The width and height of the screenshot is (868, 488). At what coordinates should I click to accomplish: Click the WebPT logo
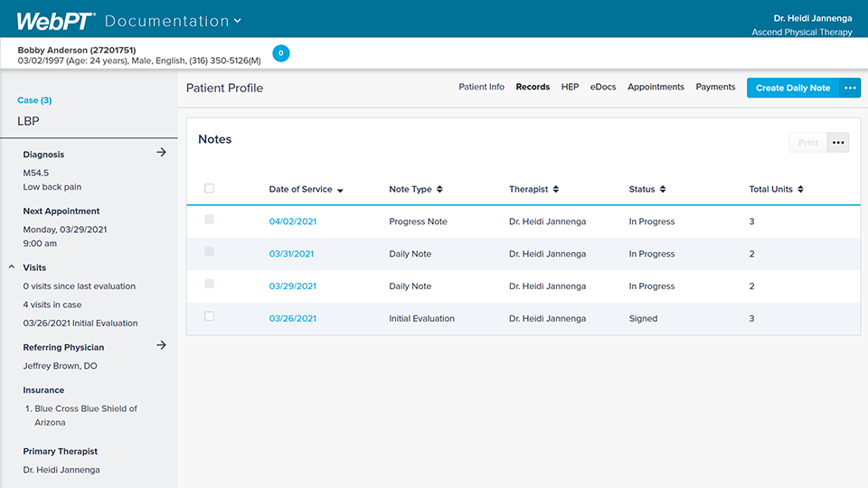tap(55, 20)
